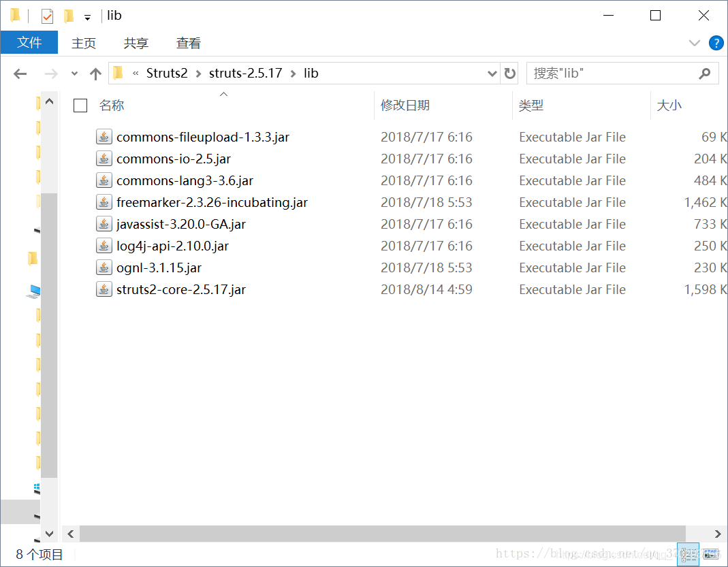This screenshot has height=567, width=728.
Task: Switch to the 查看 ribbon tab
Action: tap(188, 43)
